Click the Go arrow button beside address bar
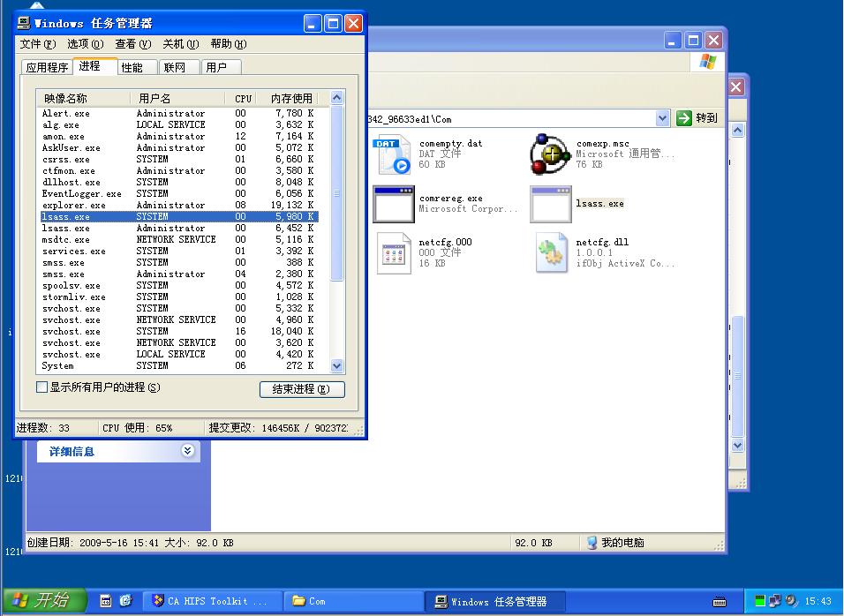This screenshot has width=844, height=616. [x=697, y=118]
